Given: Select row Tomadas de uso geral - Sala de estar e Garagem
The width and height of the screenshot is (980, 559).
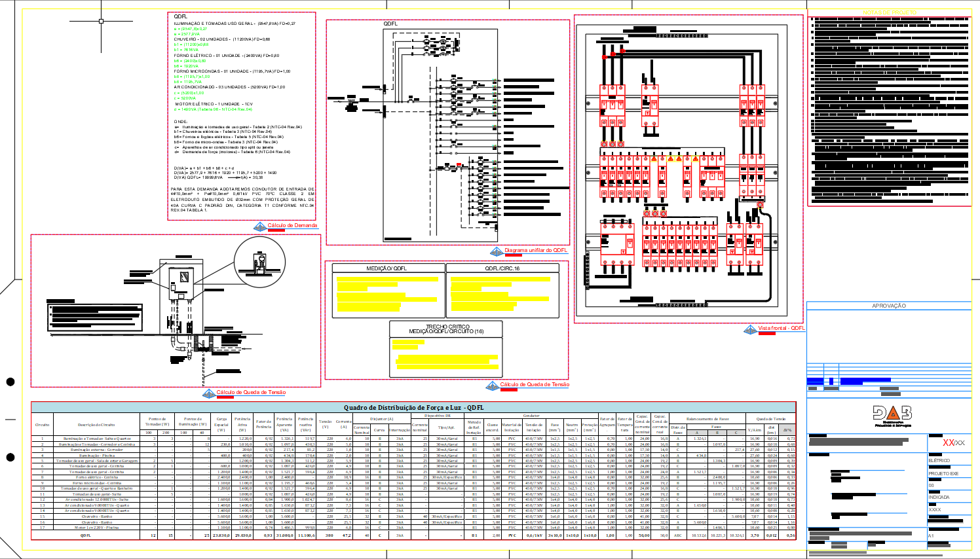Looking at the screenshot, I should [413, 461].
